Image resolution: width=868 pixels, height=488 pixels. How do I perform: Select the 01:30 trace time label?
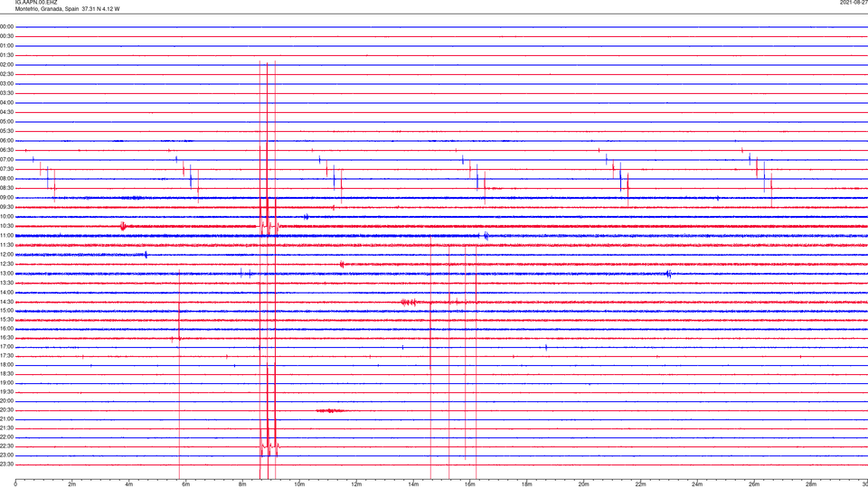click(x=7, y=55)
